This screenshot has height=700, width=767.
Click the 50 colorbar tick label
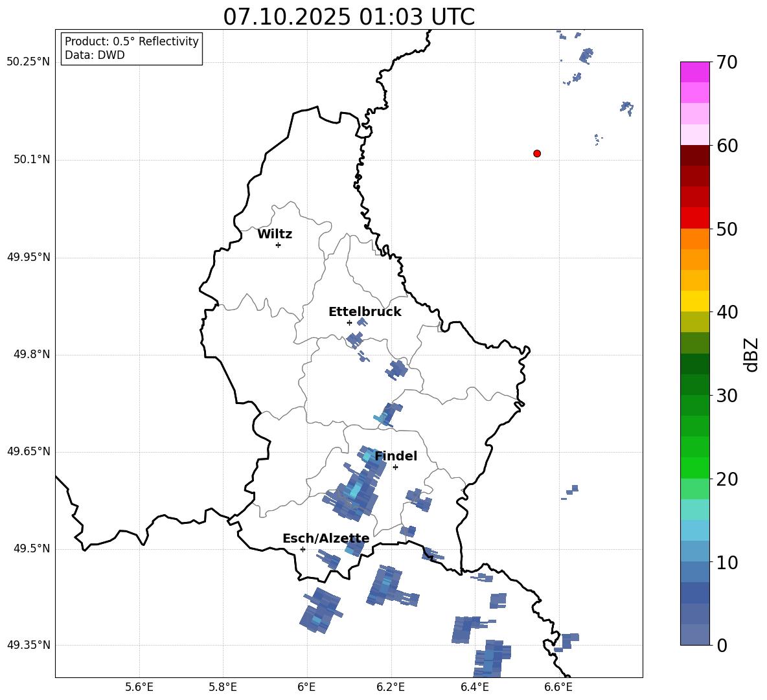727,229
